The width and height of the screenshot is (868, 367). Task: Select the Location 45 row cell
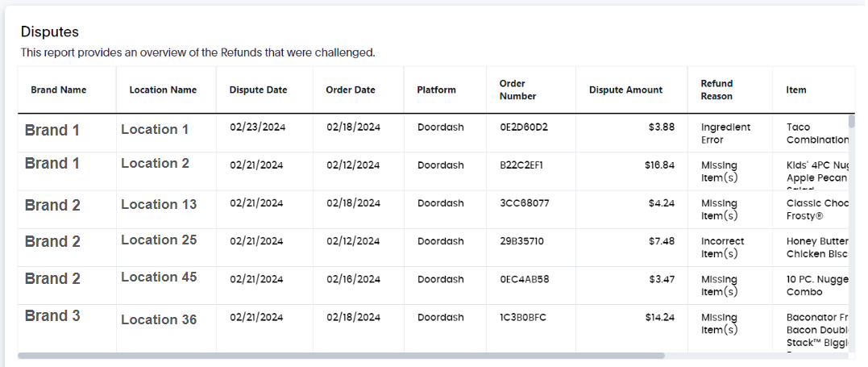pyautogui.click(x=159, y=277)
